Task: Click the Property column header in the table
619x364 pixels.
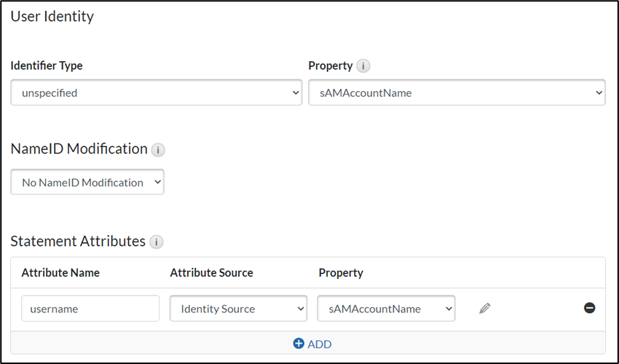Action: 341,273
